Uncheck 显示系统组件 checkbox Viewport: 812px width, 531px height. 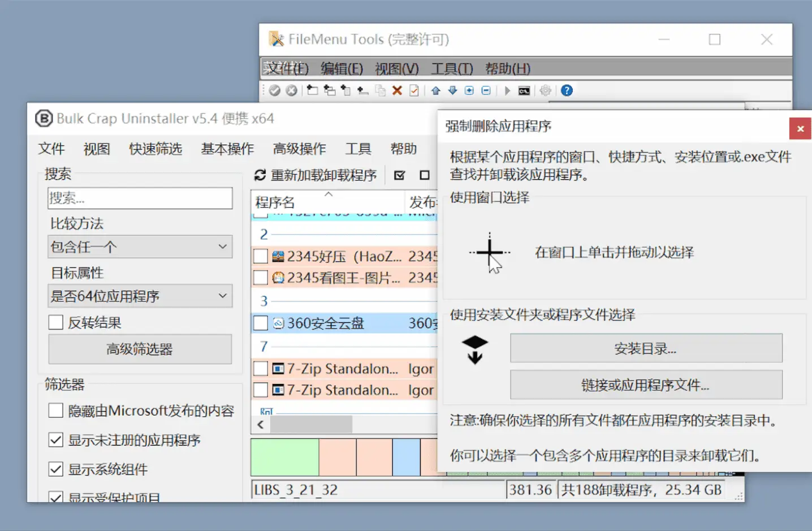55,469
